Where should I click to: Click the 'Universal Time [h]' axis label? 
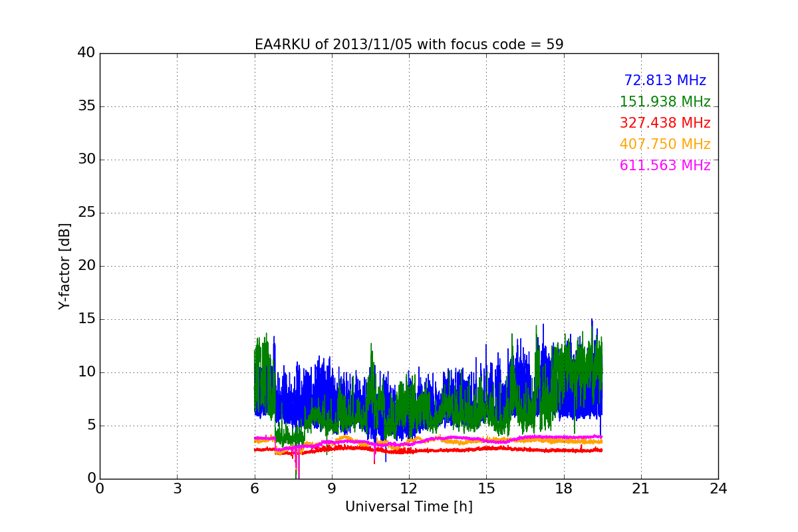tap(409, 507)
